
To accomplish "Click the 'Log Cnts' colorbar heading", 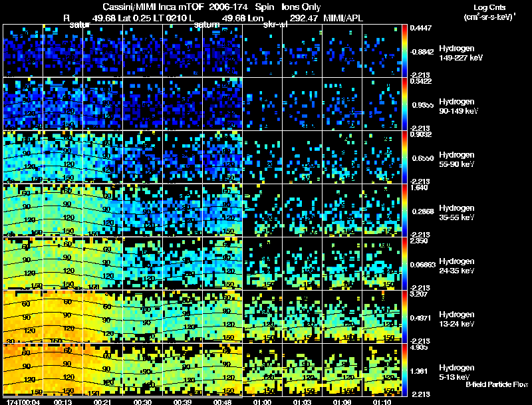I will pos(489,7).
